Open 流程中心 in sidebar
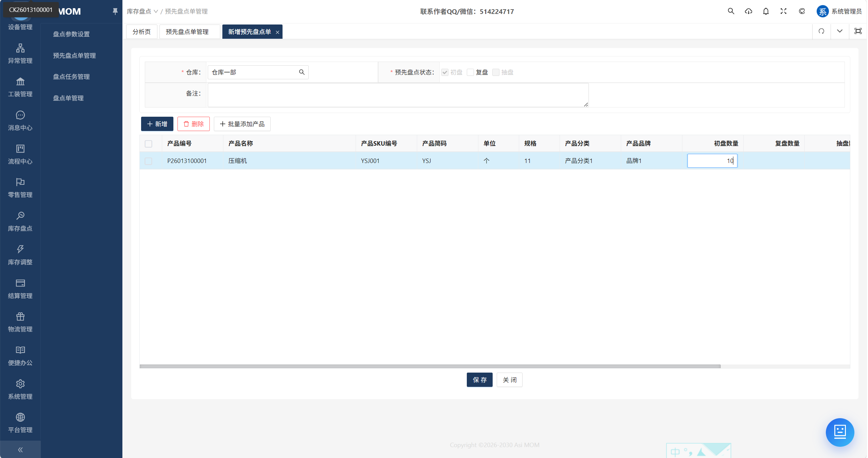Screen dimensions: 868x458 pos(20,154)
